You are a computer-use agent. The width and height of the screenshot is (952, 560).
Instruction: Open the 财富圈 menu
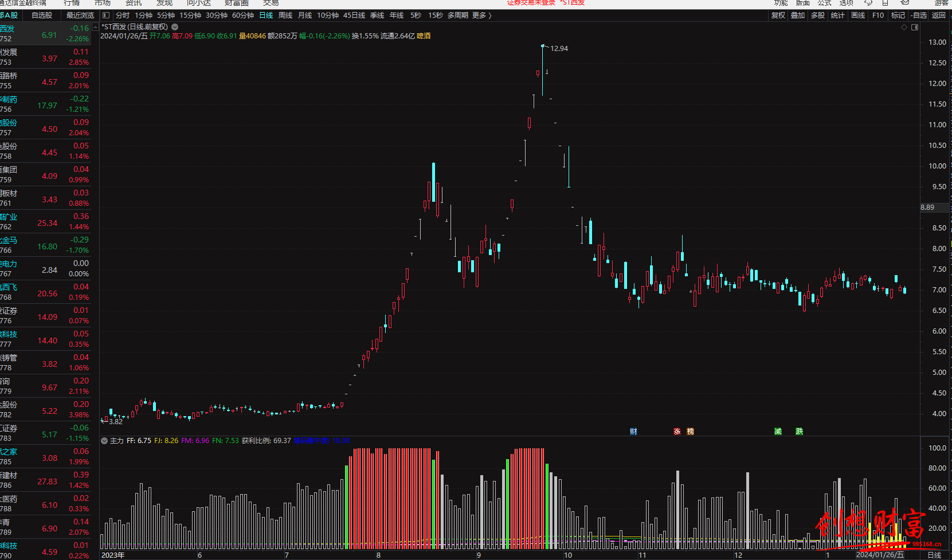point(237,3)
